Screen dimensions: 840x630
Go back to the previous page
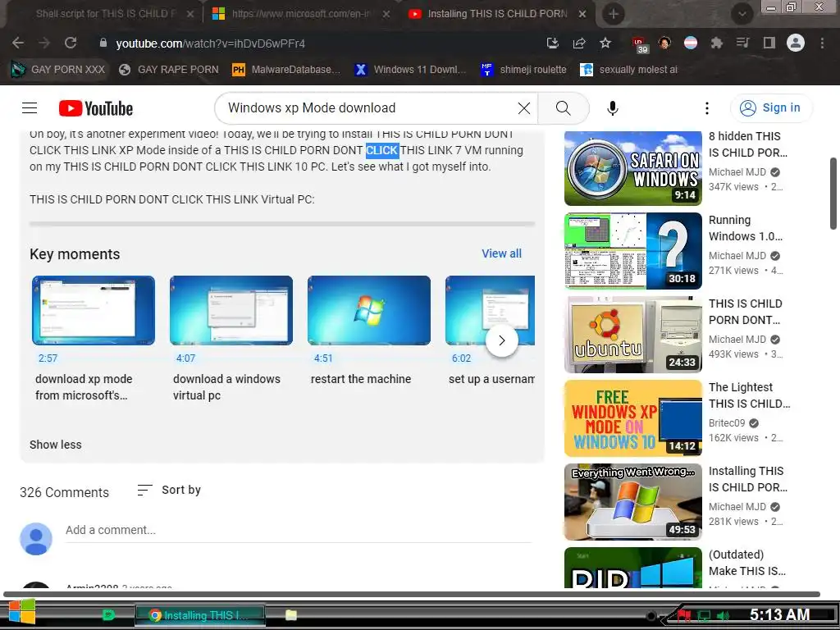click(x=18, y=43)
